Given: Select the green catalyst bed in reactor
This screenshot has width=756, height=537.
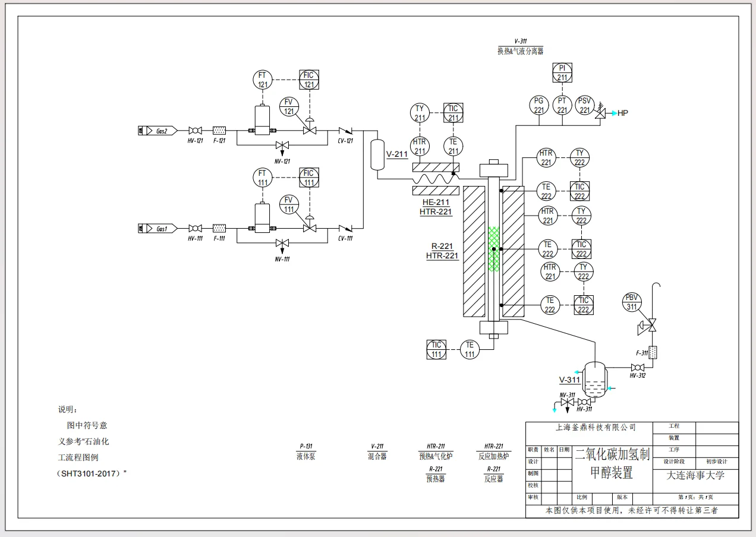Looking at the screenshot, I should [493, 249].
